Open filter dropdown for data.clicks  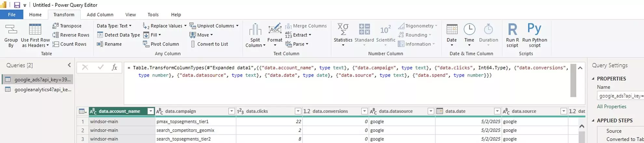[x=298, y=111]
